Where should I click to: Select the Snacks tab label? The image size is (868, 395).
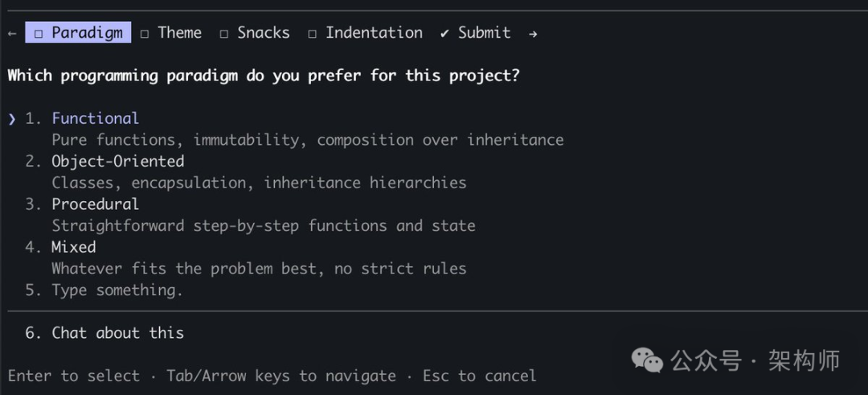point(263,33)
